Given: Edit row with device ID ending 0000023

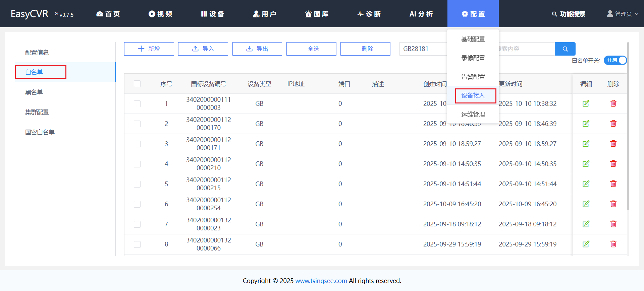Looking at the screenshot, I should pos(586,224).
